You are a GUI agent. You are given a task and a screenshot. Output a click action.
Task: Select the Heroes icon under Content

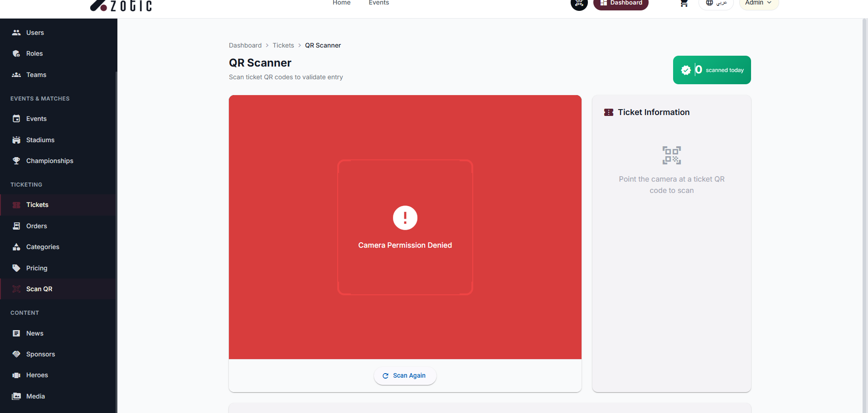tap(16, 375)
